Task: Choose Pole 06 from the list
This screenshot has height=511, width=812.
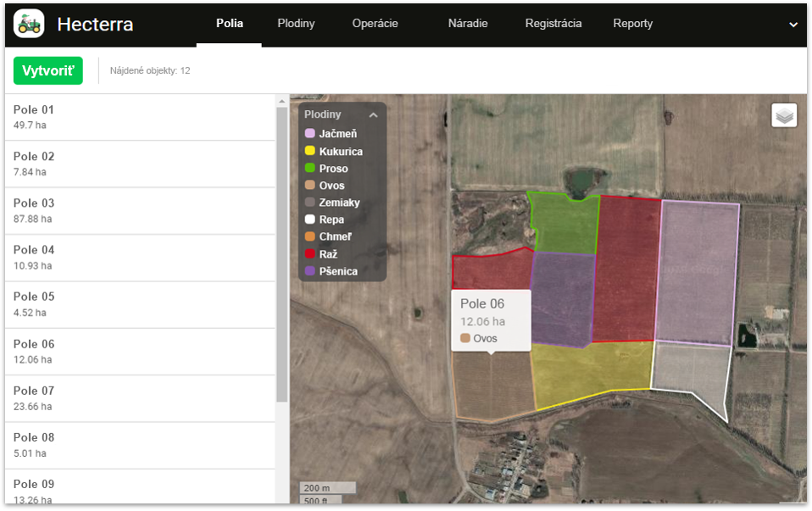Action: 140,351
